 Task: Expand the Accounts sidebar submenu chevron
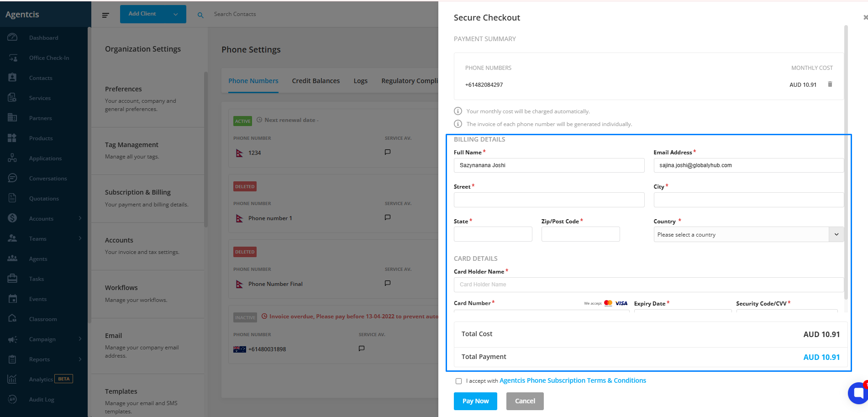(x=80, y=218)
